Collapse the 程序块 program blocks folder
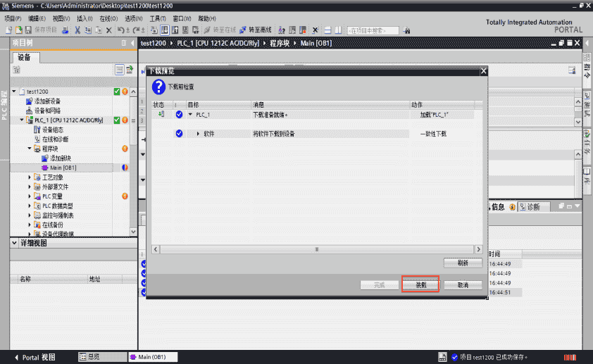This screenshot has height=364, width=593. pyautogui.click(x=30, y=149)
